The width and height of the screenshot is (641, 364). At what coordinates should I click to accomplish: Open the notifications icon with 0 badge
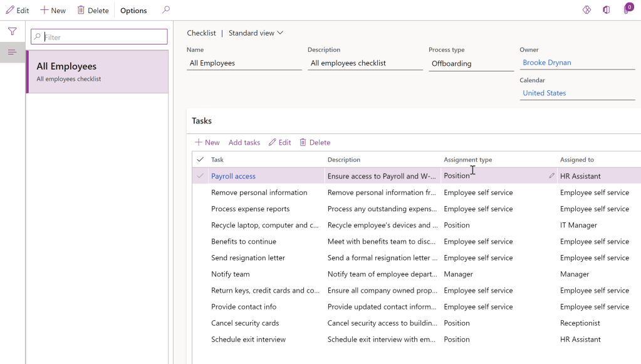coord(627,9)
